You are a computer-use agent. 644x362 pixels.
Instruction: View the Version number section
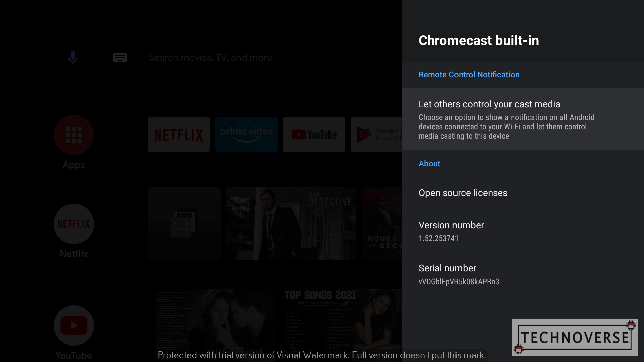point(451,231)
